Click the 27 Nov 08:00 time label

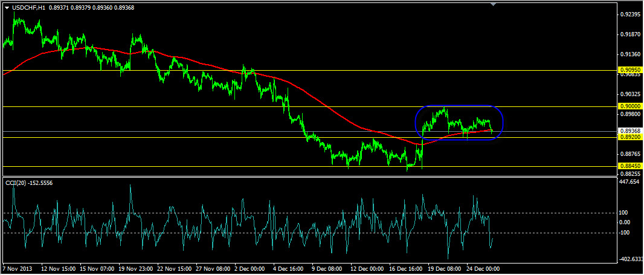click(x=213, y=269)
